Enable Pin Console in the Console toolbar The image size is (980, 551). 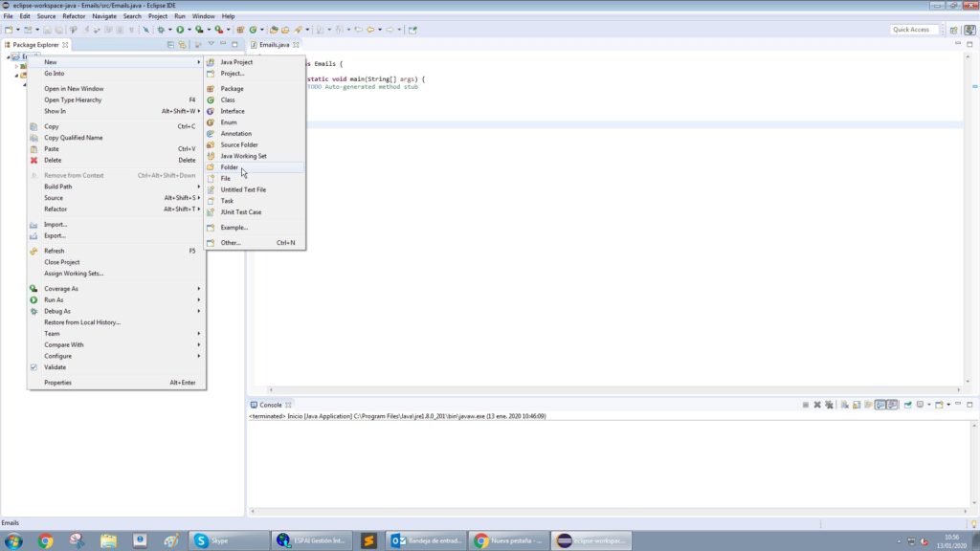tap(906, 404)
